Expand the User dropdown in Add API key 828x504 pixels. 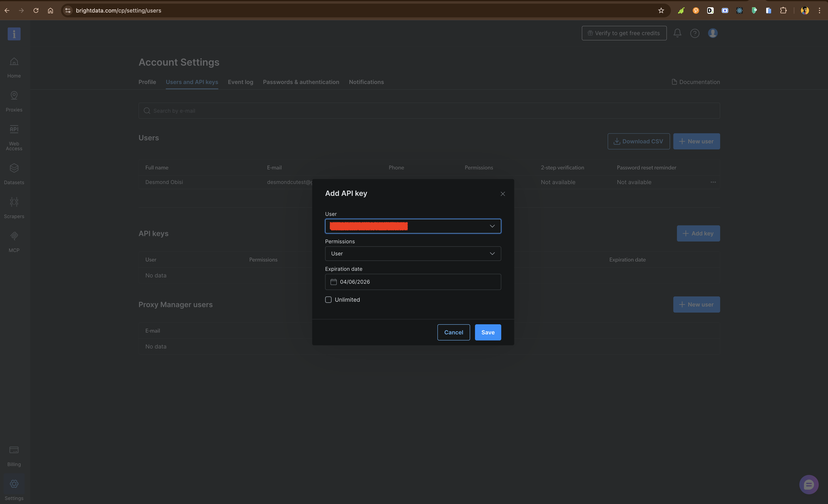(x=492, y=226)
